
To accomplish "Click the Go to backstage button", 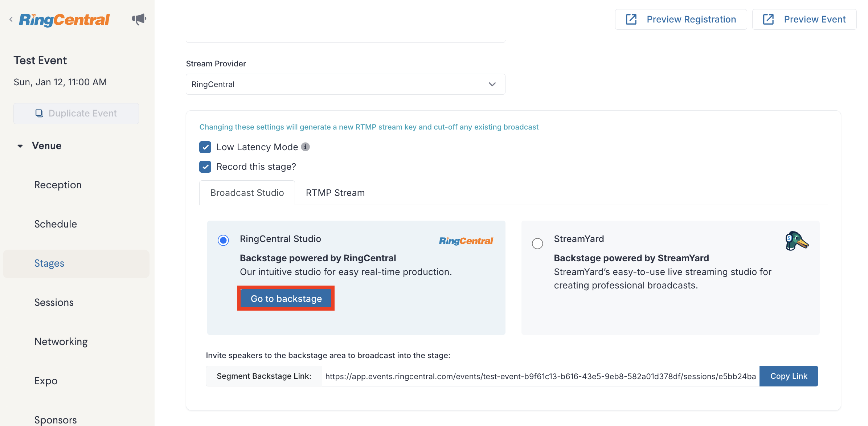I will 286,299.
